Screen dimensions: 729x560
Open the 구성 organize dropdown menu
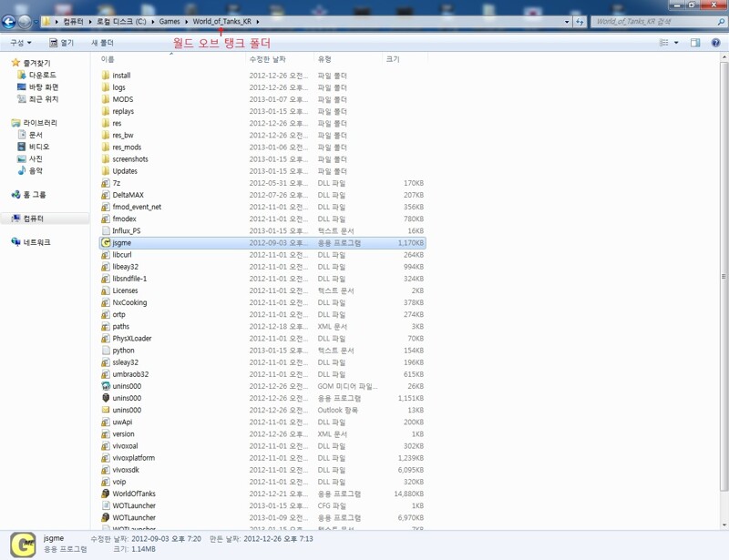tap(21, 43)
